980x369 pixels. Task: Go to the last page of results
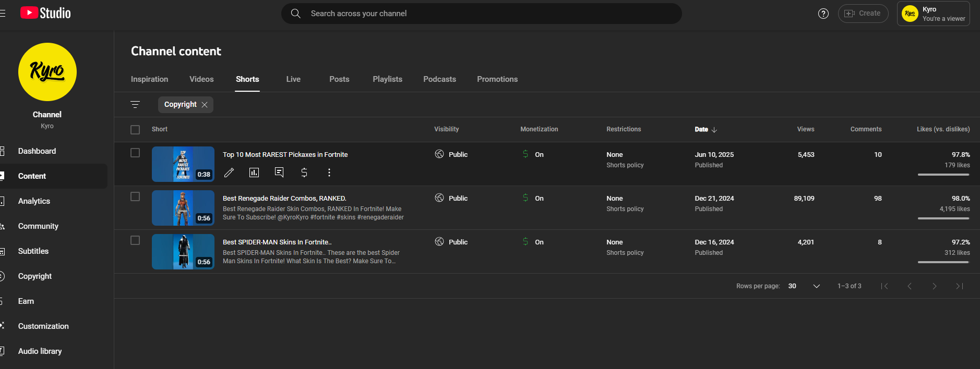point(960,286)
